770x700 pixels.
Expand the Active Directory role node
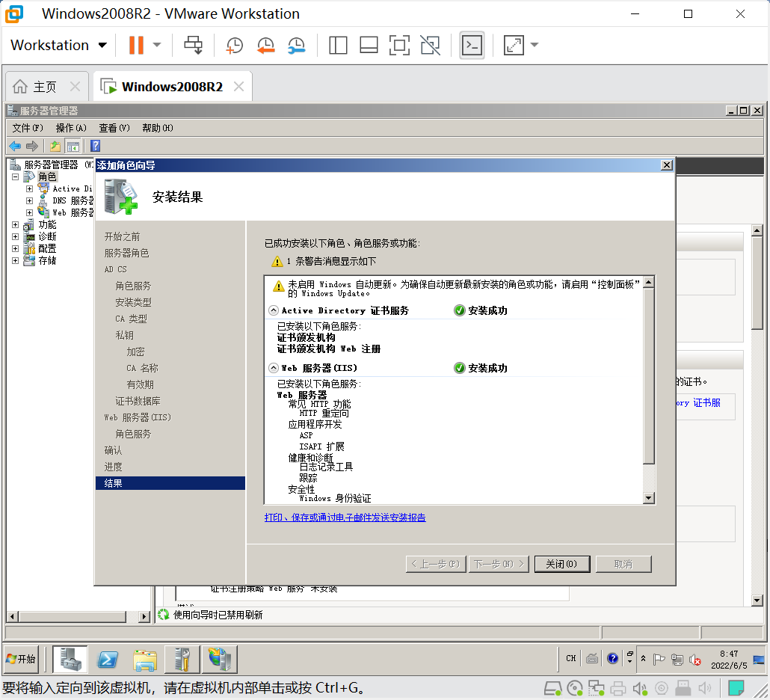coord(29,188)
